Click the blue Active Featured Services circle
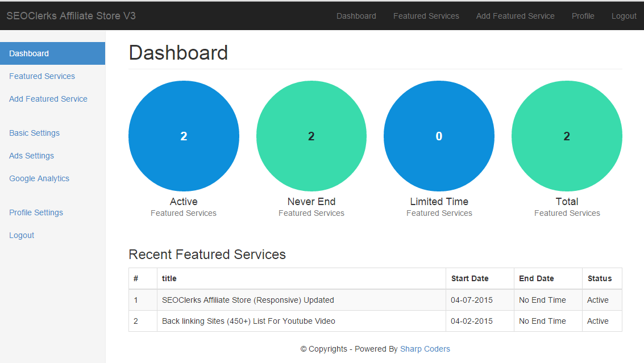This screenshot has width=644, height=363. [x=184, y=136]
